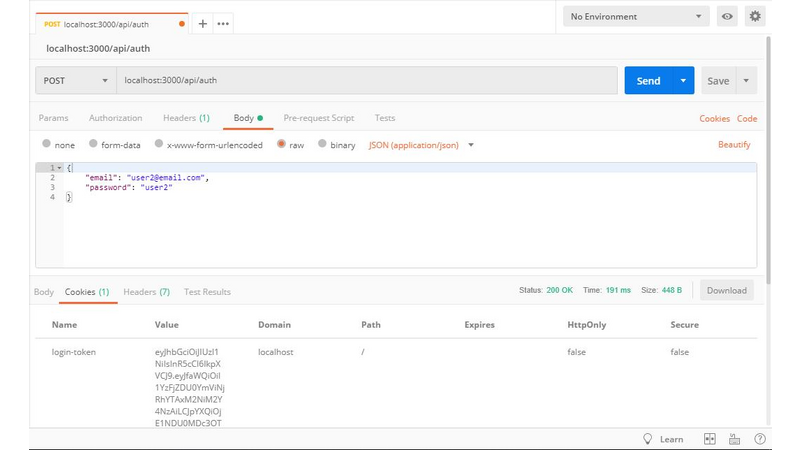This screenshot has height=450, width=800.
Task: Select the binary body type radio
Action: (x=322, y=144)
